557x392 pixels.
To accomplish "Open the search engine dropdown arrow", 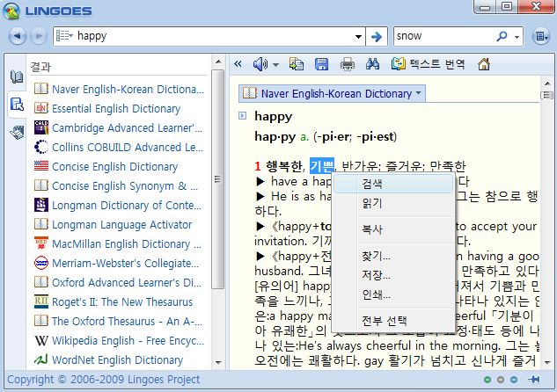I will pos(517,37).
